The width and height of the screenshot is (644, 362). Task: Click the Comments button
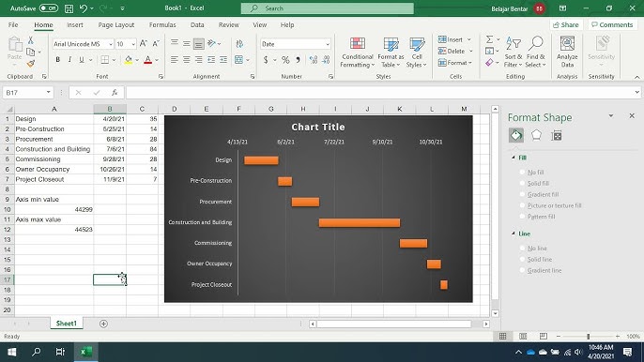612,25
